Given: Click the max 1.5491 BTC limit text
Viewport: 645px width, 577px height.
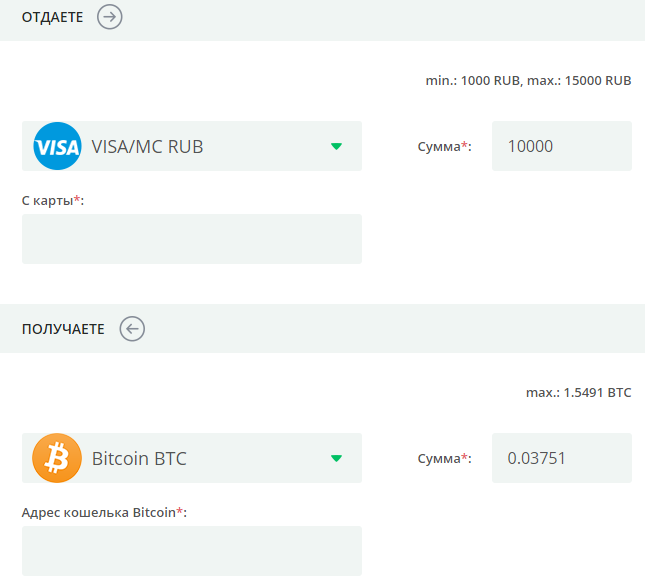Looking at the screenshot, I should pos(578,393).
